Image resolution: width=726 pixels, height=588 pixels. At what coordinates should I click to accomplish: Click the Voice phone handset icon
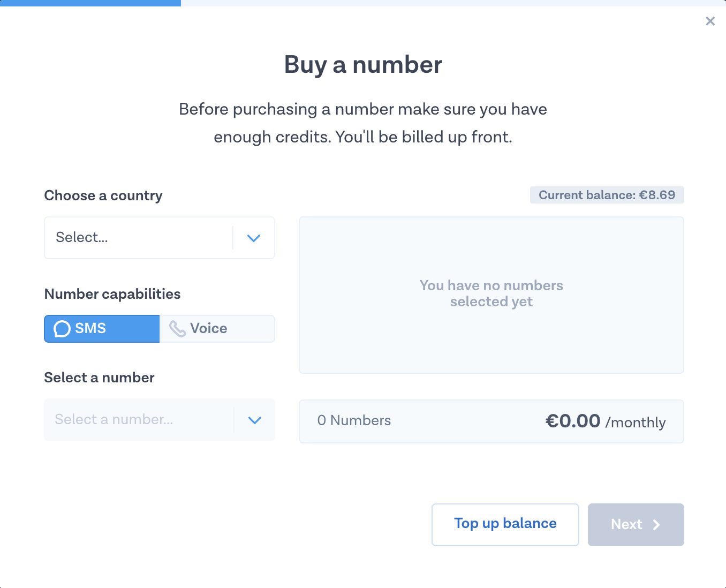click(177, 329)
